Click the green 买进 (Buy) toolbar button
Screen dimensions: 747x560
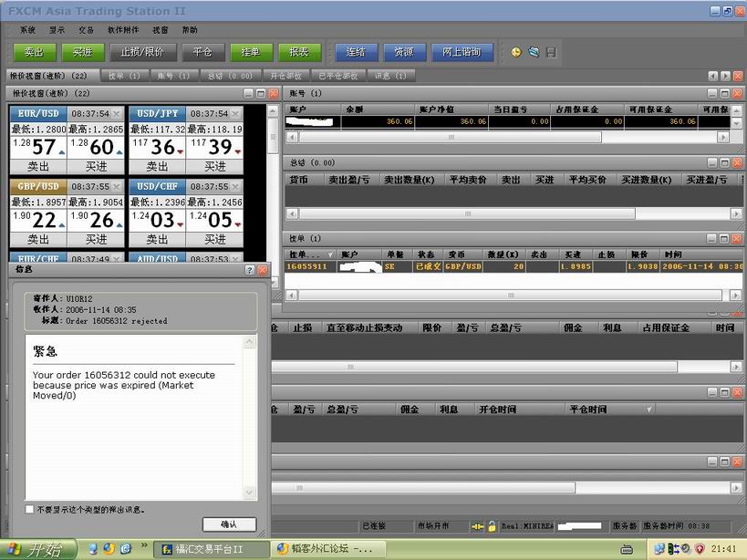click(x=83, y=52)
